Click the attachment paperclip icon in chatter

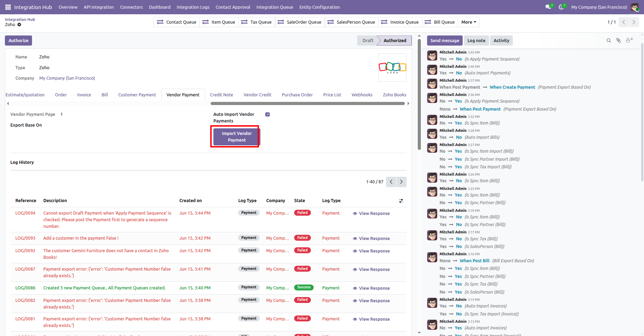tap(619, 40)
